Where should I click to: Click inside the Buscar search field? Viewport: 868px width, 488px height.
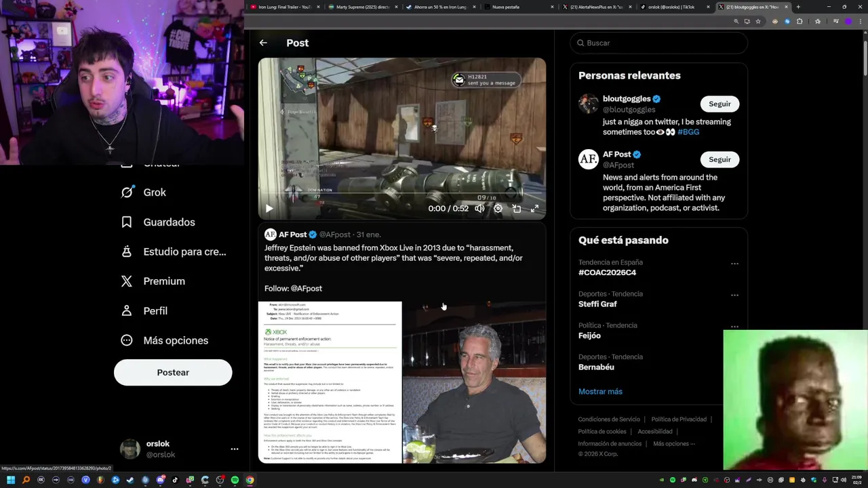[658, 43]
